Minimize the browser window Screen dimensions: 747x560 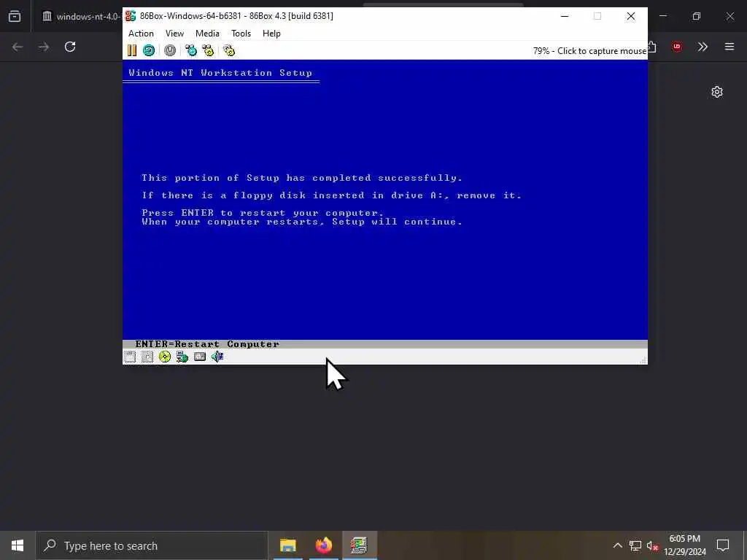[x=663, y=16]
